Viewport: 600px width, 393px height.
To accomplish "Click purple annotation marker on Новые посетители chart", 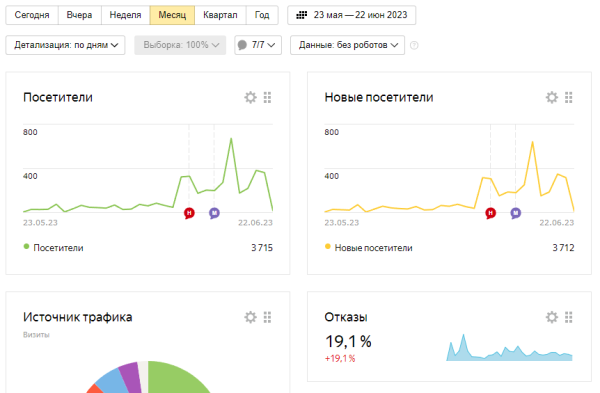I will 516,213.
